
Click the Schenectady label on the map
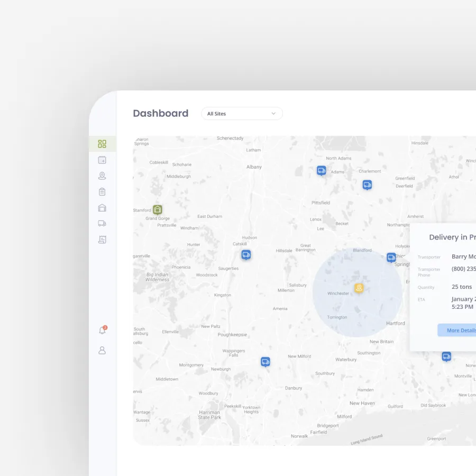(230, 138)
